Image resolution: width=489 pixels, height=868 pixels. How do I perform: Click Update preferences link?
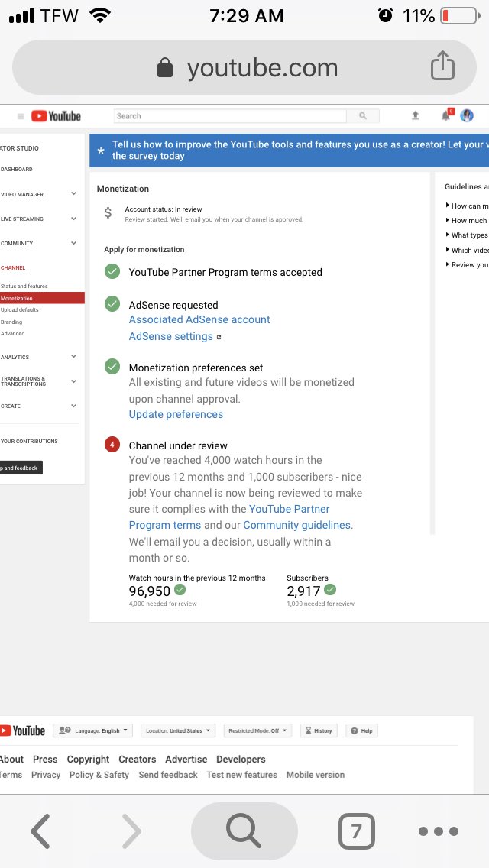[x=176, y=415]
